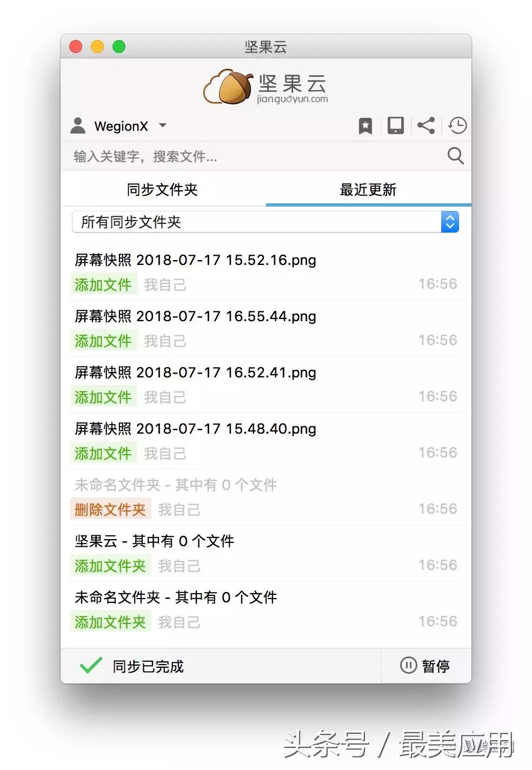Open the favorites/bookmarks panel icon

pyautogui.click(x=365, y=125)
